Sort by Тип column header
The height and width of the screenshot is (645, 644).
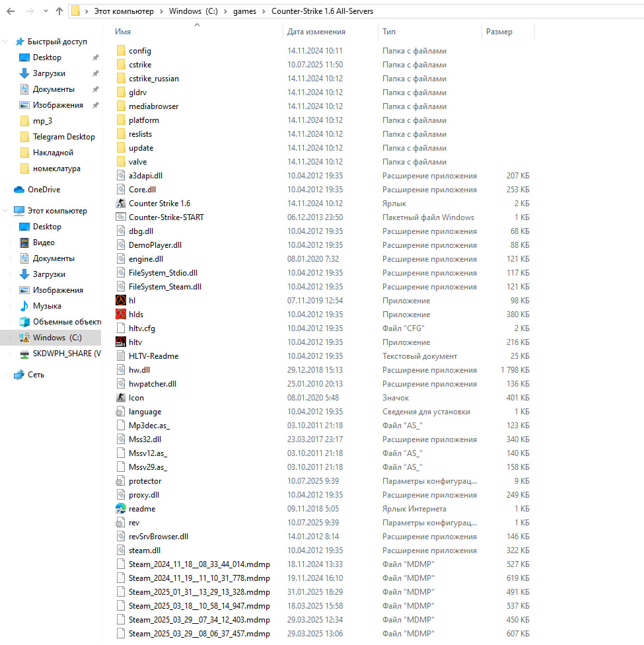[x=388, y=32]
